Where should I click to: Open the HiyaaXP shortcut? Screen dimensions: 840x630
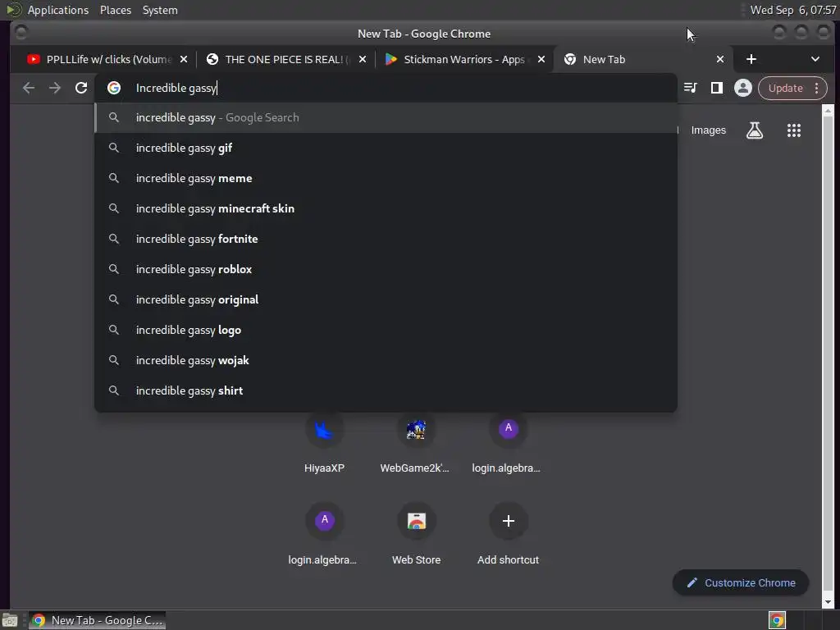324,444
